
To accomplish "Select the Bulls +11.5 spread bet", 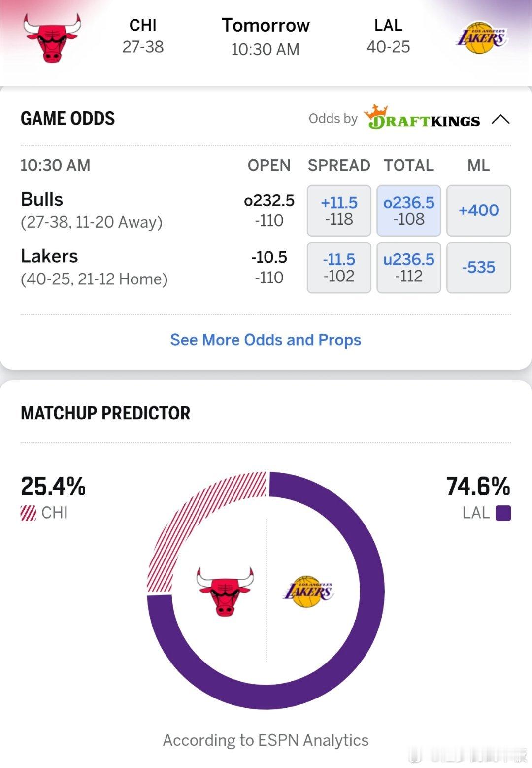I will [x=338, y=210].
